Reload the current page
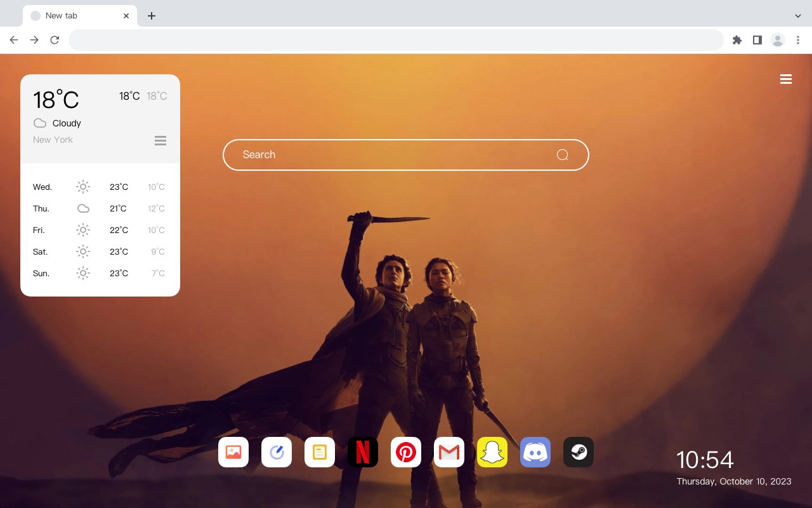 (x=55, y=40)
